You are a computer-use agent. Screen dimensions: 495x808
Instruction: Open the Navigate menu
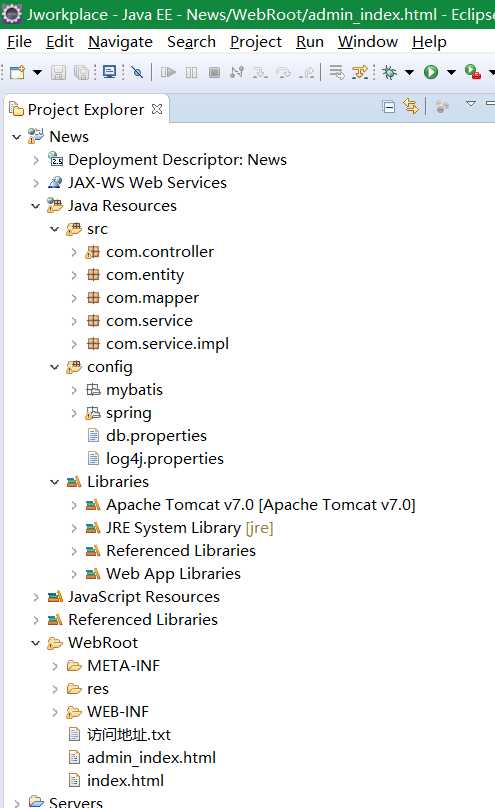point(121,42)
